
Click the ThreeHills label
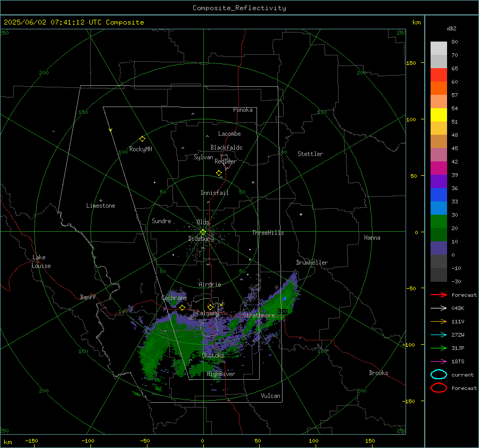[268, 233]
